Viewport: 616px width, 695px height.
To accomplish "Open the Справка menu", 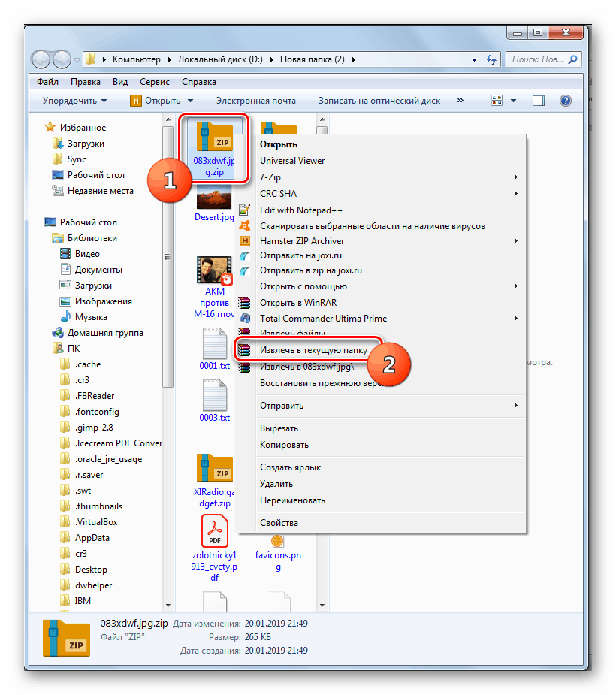I will pos(199,82).
